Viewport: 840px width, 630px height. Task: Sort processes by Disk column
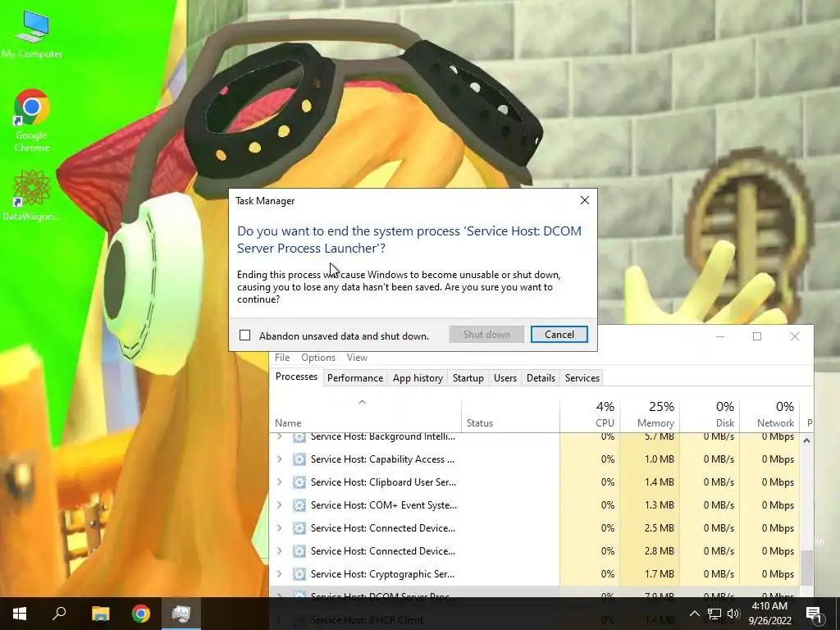710,415
